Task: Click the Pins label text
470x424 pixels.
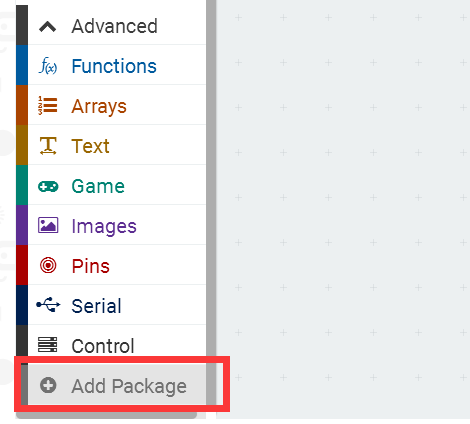Action: point(91,266)
